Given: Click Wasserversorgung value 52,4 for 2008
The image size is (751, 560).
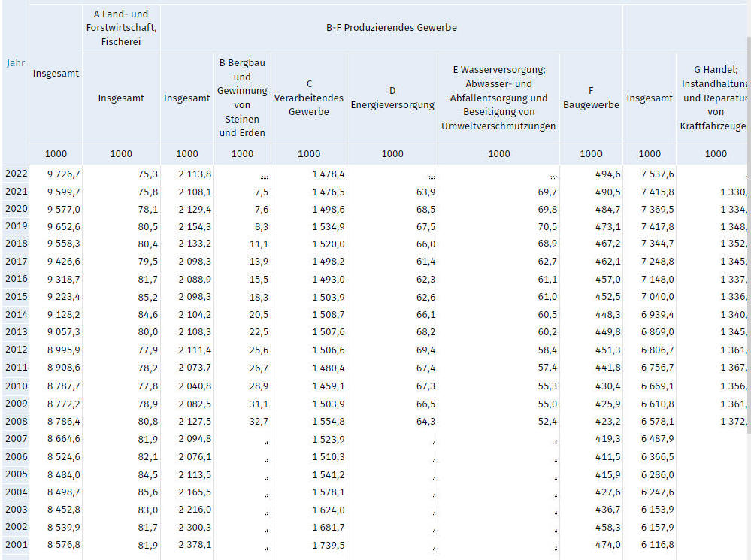Looking at the screenshot, I should [x=547, y=422].
